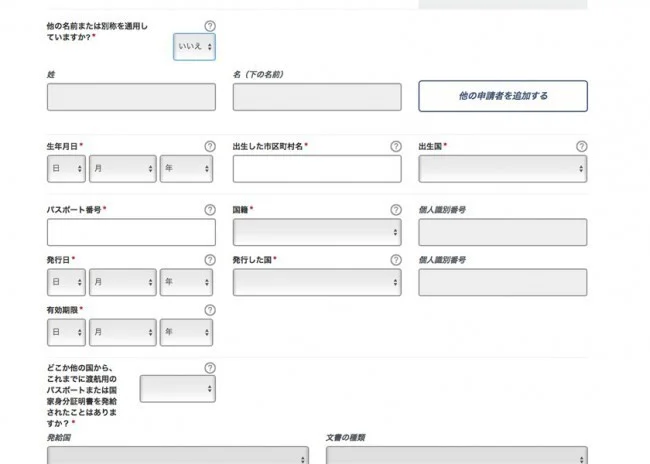Image resolution: width=650 pixels, height=464 pixels.
Task: Click 個人識別番号 field next to 発行した国
Action: coord(503,282)
